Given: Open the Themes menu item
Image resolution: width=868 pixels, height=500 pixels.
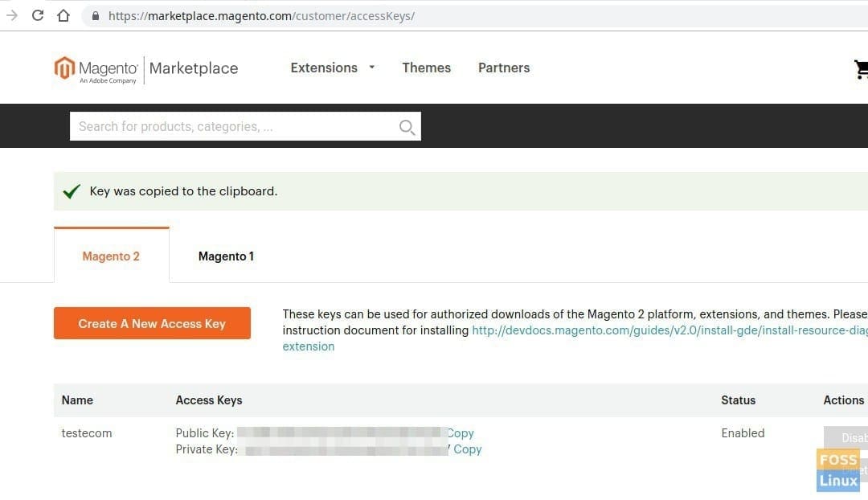Looking at the screenshot, I should [426, 68].
